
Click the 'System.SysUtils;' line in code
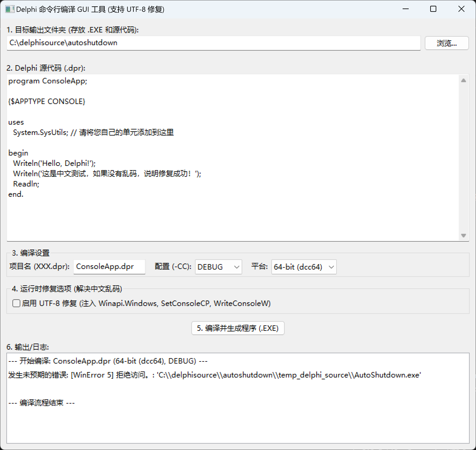pyautogui.click(x=93, y=133)
